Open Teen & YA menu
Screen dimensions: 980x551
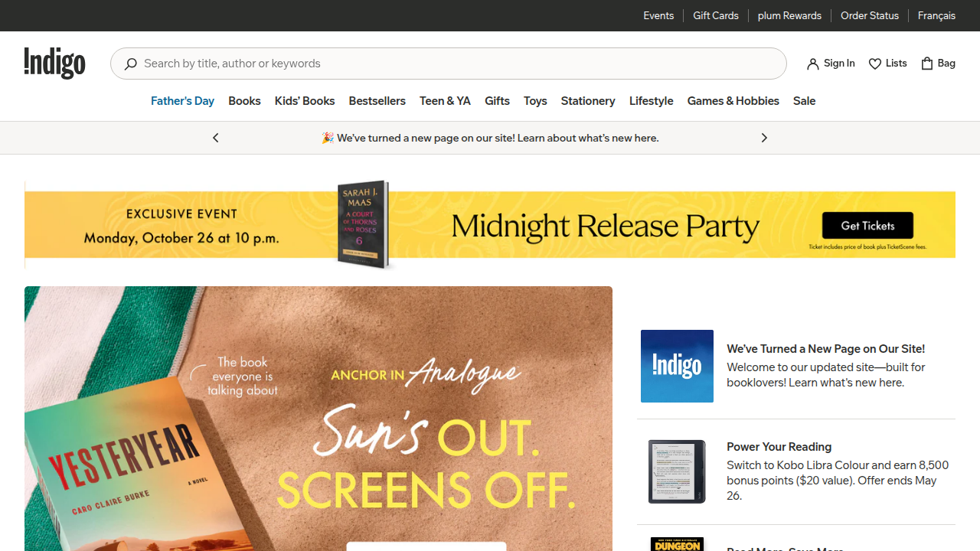[445, 101]
